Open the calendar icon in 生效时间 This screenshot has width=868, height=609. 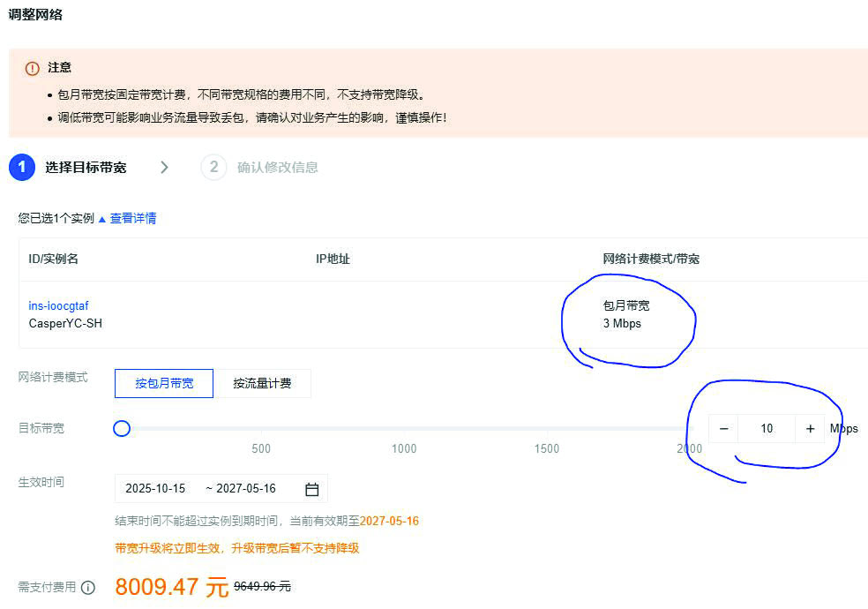pyautogui.click(x=311, y=489)
